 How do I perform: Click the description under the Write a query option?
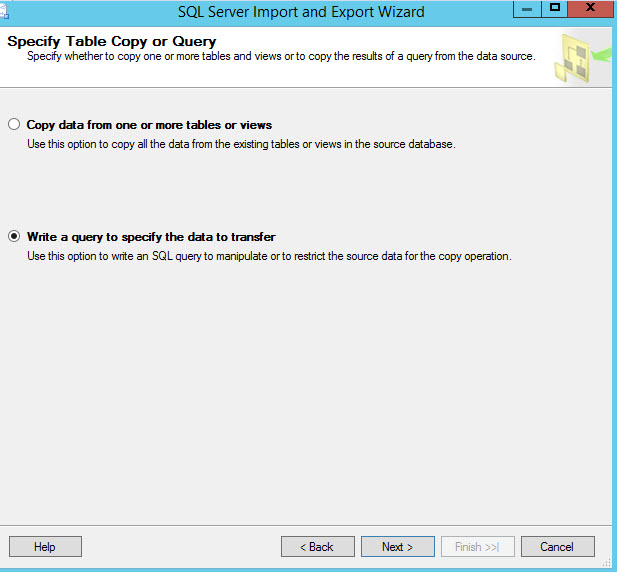[x=268, y=256]
